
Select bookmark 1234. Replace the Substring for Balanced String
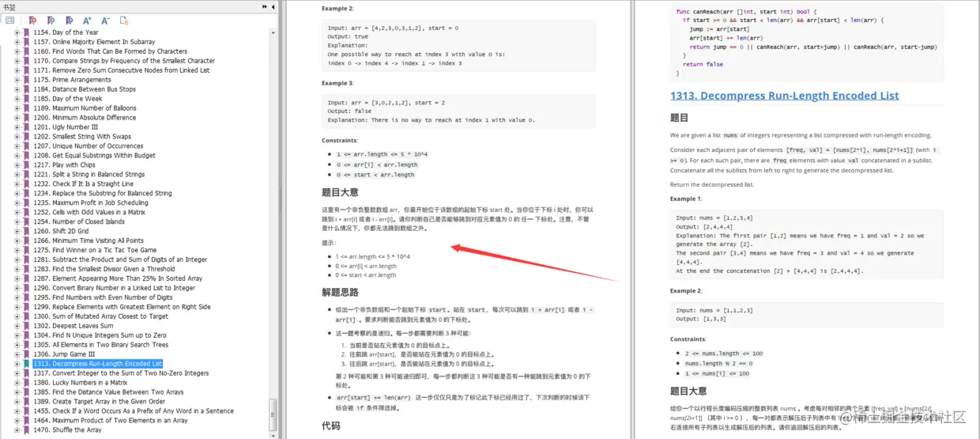coord(103,194)
